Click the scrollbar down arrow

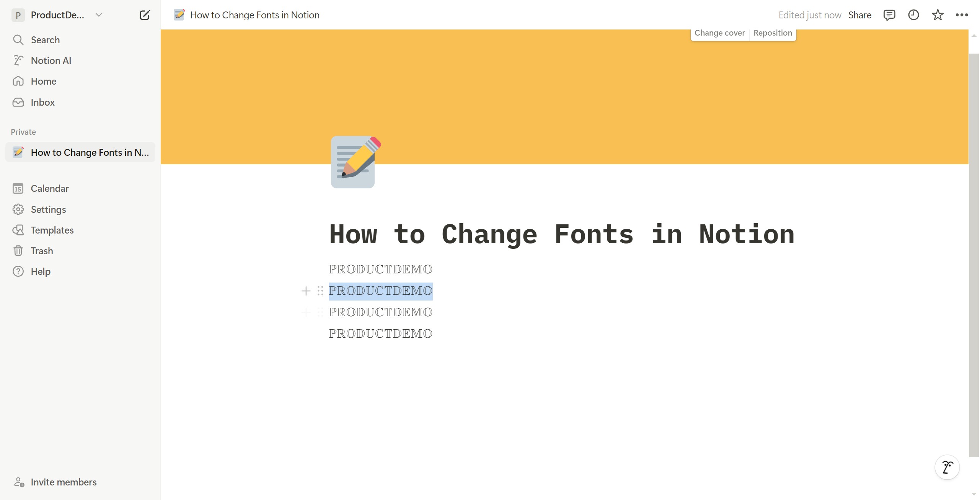click(x=974, y=494)
